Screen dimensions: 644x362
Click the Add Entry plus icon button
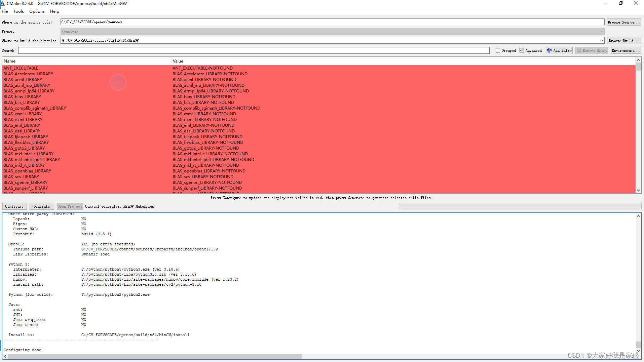(559, 50)
